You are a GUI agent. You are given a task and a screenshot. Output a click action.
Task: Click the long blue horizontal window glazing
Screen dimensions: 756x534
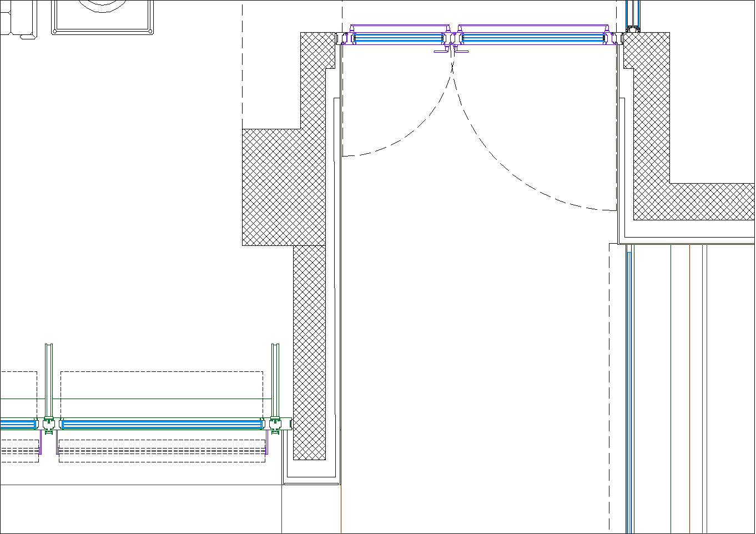coord(161,424)
